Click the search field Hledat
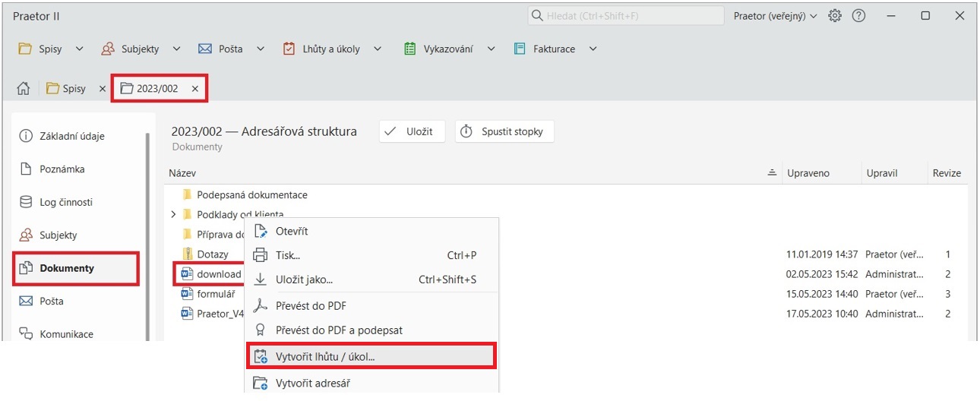Image resolution: width=980 pixels, height=401 pixels. tap(626, 15)
